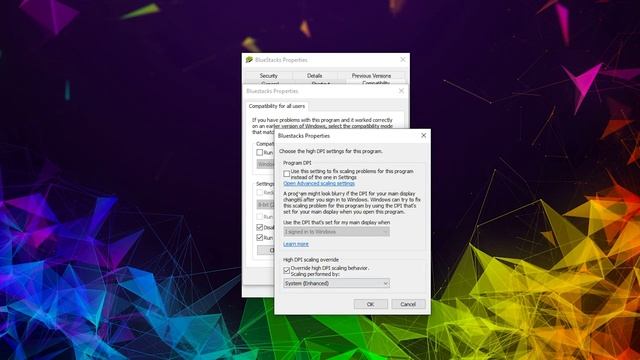Tick the Run checkbox under Compatibility mode
This screenshot has width=640, height=360.
[260, 152]
